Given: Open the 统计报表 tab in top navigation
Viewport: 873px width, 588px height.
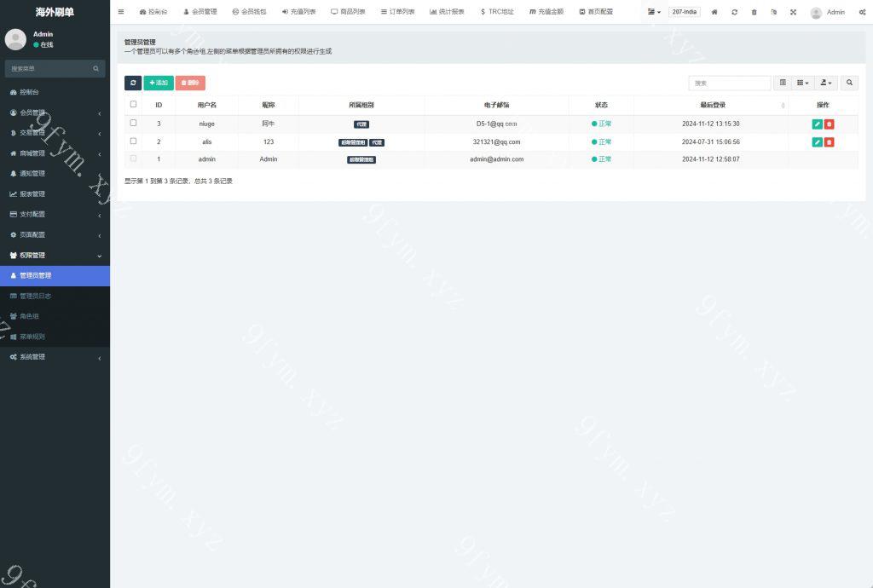Looking at the screenshot, I should coord(447,12).
